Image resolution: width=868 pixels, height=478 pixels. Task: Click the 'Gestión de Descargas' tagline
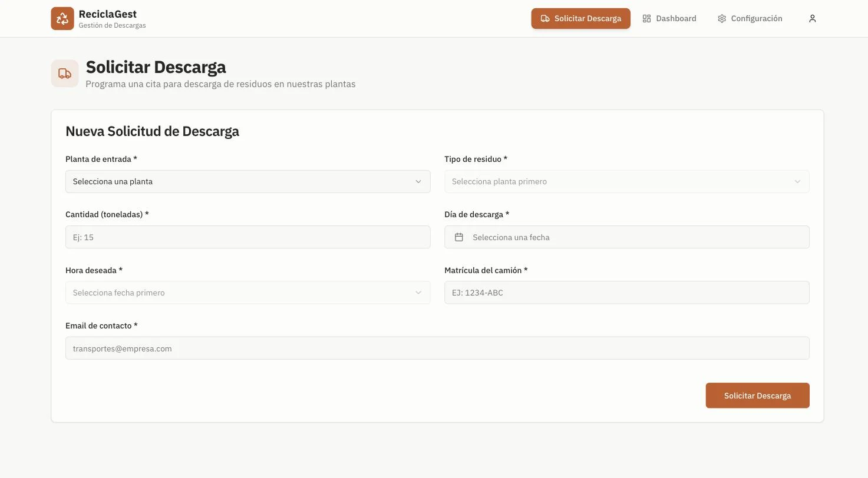113,26
